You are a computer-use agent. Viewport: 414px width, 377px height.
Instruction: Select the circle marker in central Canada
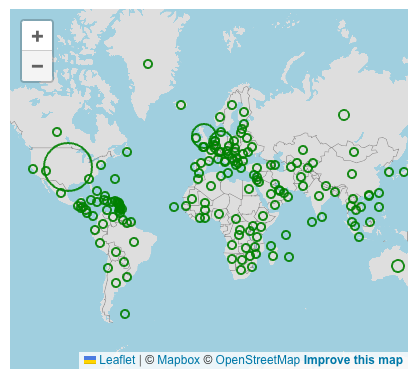(x=57, y=132)
